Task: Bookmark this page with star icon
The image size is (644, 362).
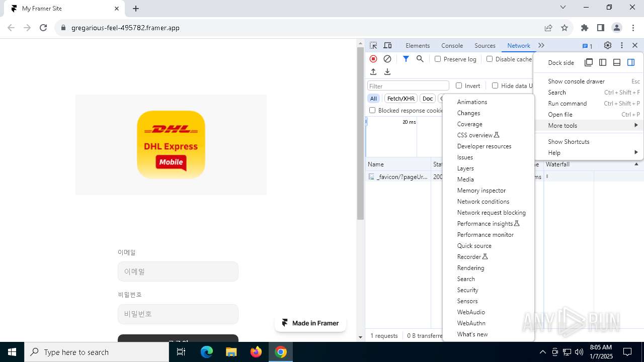Action: [565, 28]
